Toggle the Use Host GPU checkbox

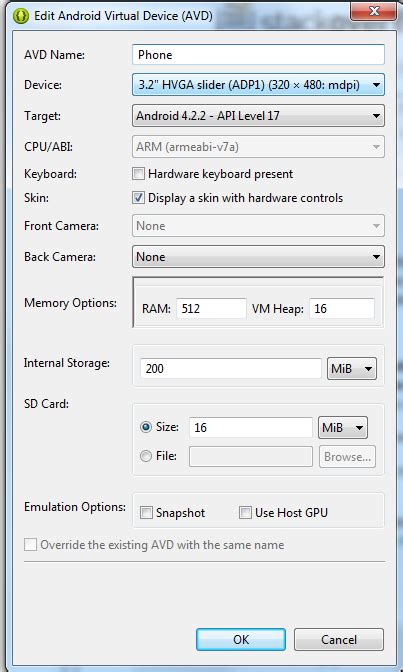[x=245, y=513]
